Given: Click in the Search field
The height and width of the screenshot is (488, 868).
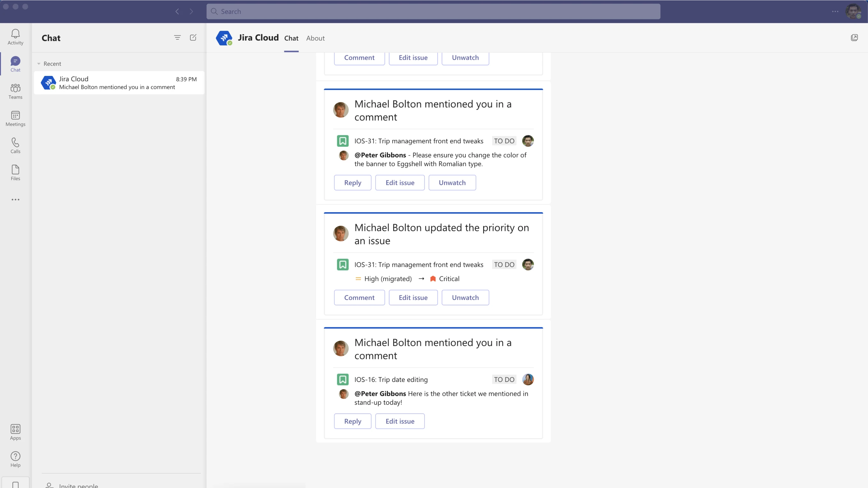Looking at the screenshot, I should (x=433, y=11).
